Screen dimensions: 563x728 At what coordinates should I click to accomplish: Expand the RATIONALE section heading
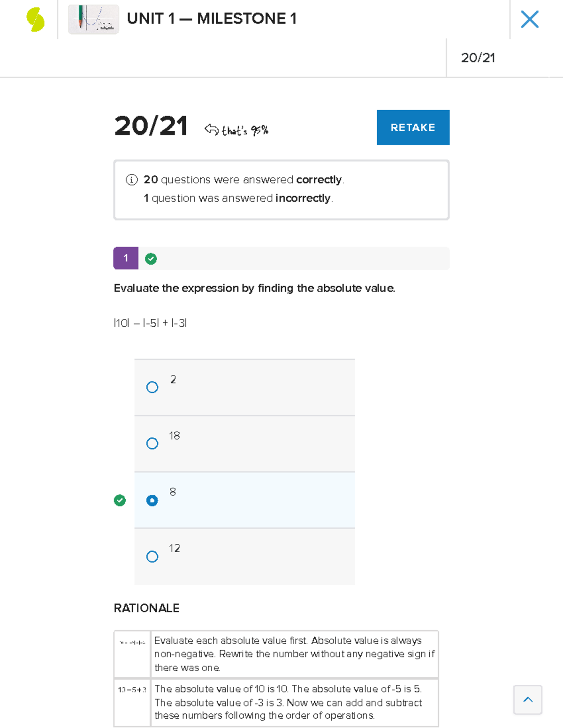[x=146, y=608]
